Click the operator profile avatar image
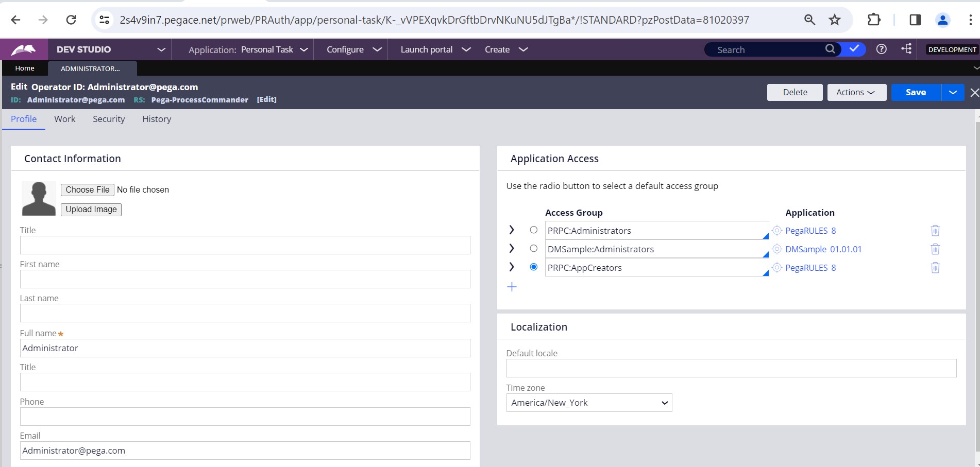 point(39,198)
